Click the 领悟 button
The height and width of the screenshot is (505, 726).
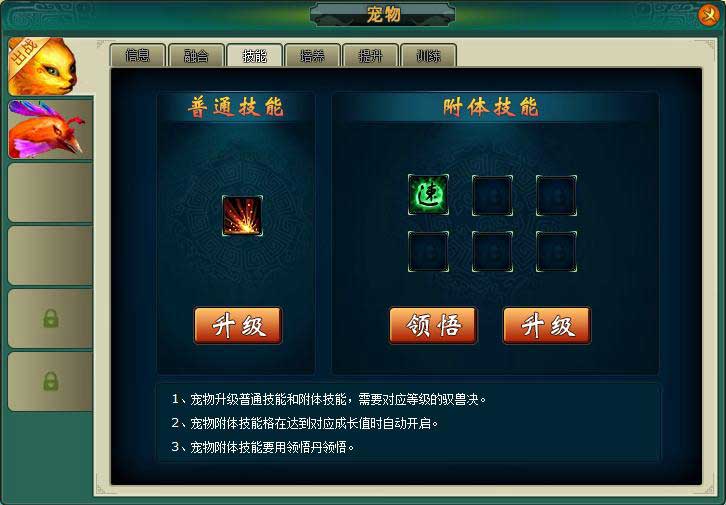(433, 325)
